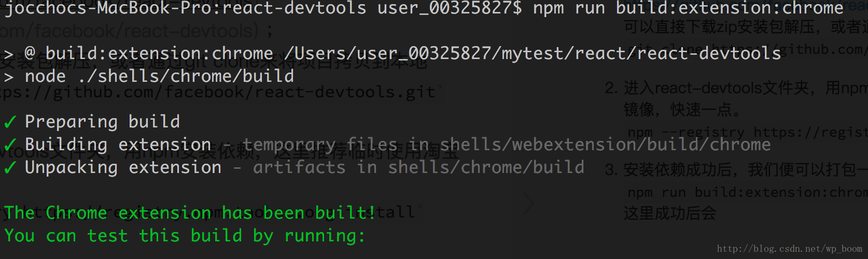Click the checkmark beside Building extension

10,145
